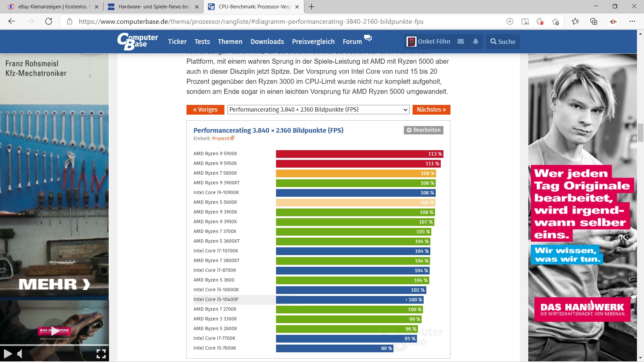This screenshot has width=644, height=362.
Task: Click the red Ryzen 9 5900X bar
Action: pyautogui.click(x=359, y=154)
